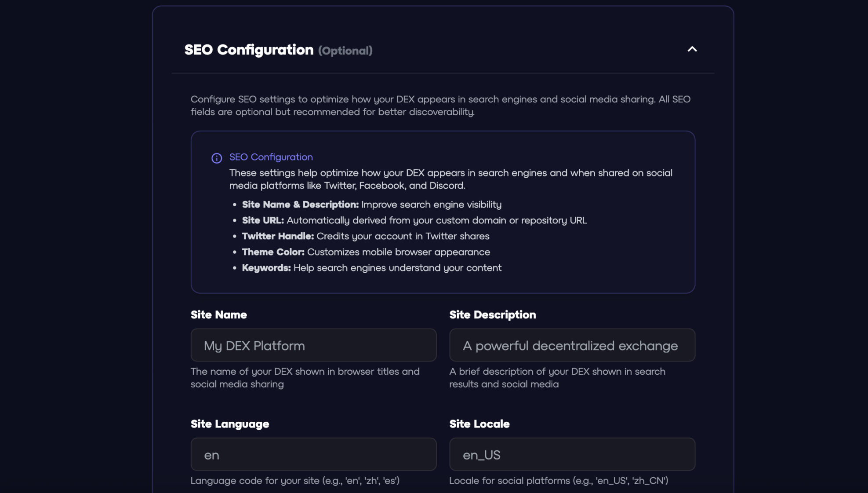Click the Site Description field label

click(492, 315)
